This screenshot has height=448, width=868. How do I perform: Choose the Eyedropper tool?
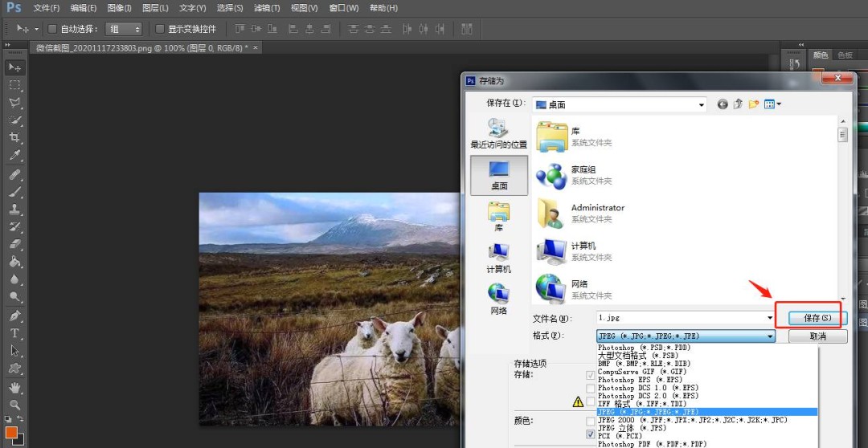[x=14, y=156]
